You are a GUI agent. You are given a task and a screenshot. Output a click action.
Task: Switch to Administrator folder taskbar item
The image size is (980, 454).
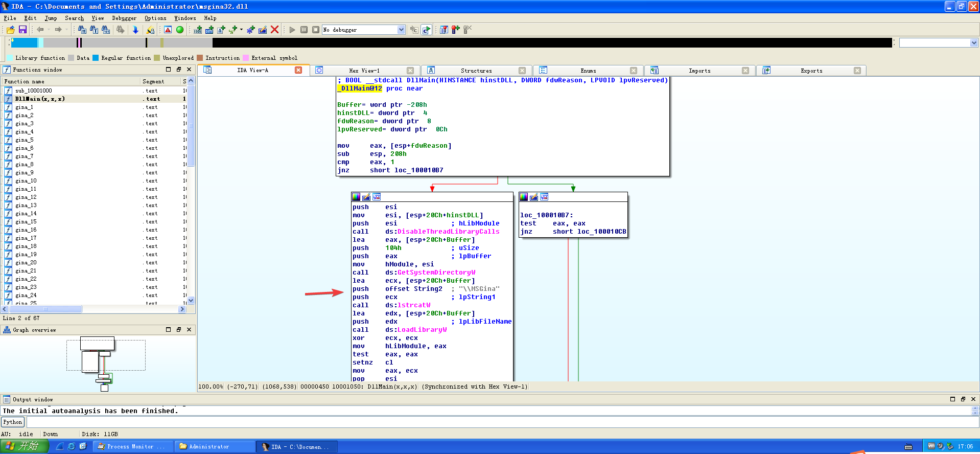point(215,446)
